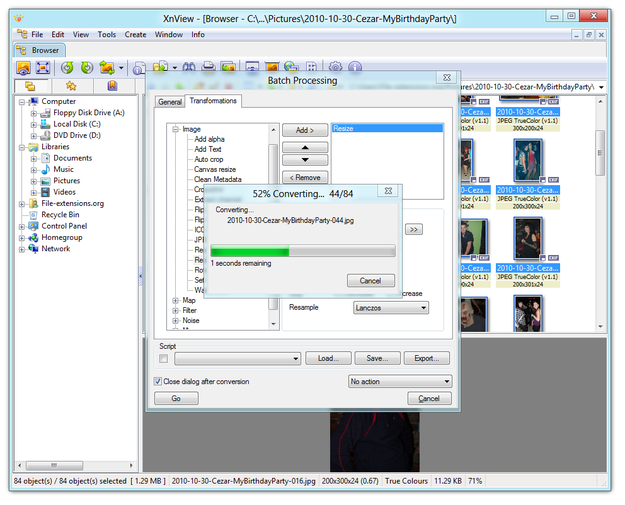This screenshot has width=625, height=505.
Task: Click the Videos library film icon
Action: tap(45, 192)
